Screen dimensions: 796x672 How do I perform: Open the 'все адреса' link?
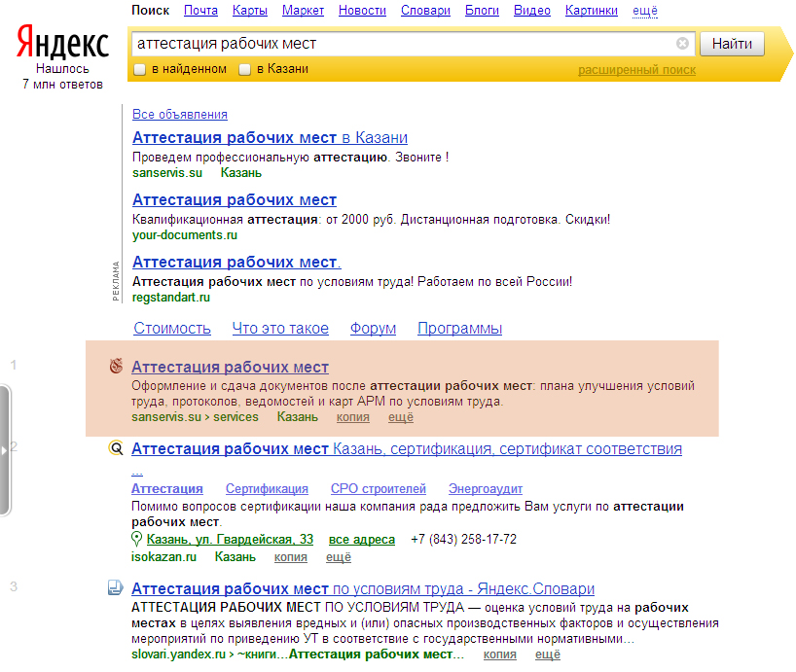pos(361,540)
